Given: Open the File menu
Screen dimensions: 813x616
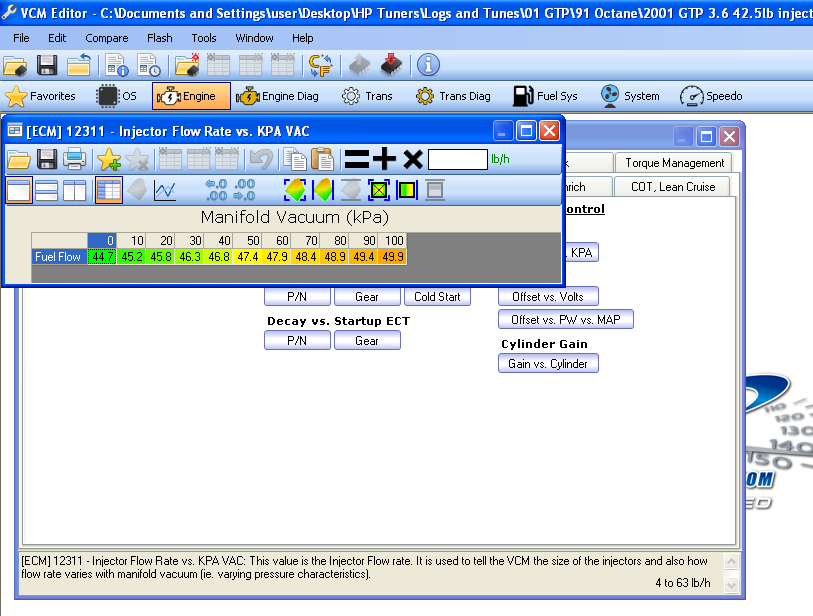Looking at the screenshot, I should coord(21,38).
